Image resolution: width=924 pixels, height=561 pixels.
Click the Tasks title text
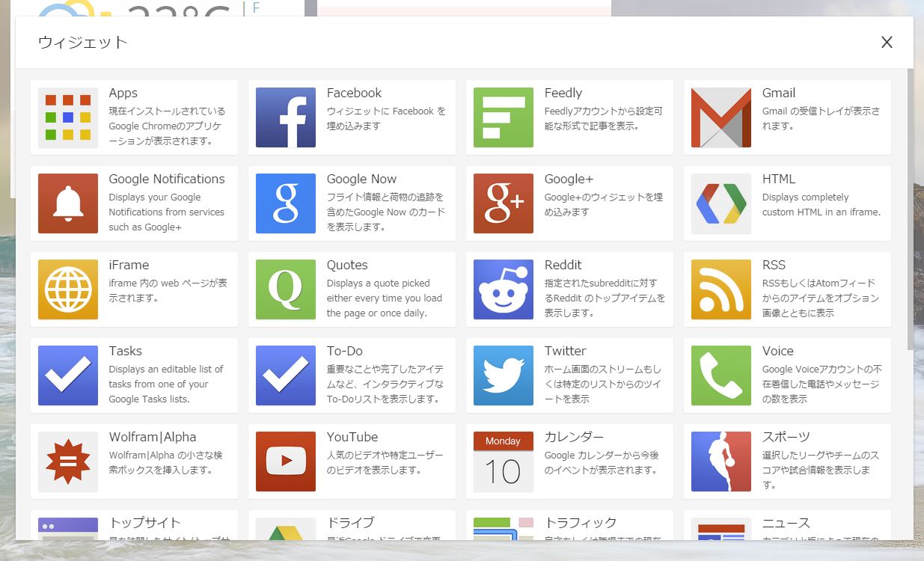tap(125, 351)
